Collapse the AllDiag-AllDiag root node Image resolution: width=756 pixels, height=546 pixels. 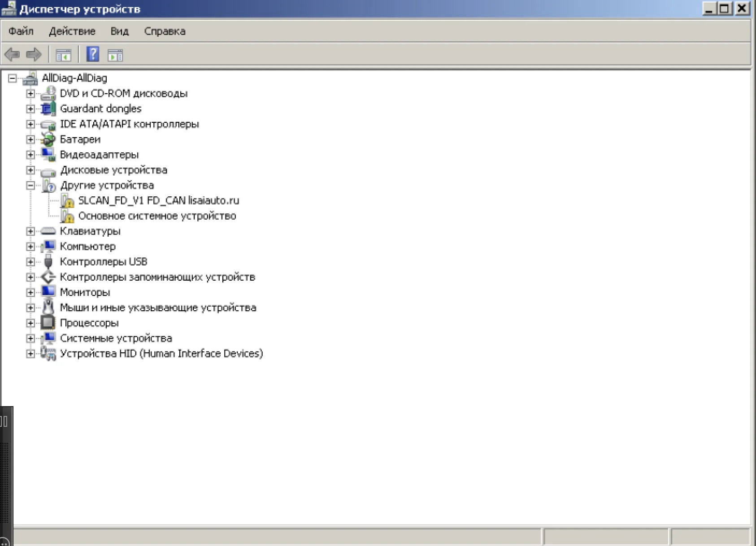[x=13, y=78]
